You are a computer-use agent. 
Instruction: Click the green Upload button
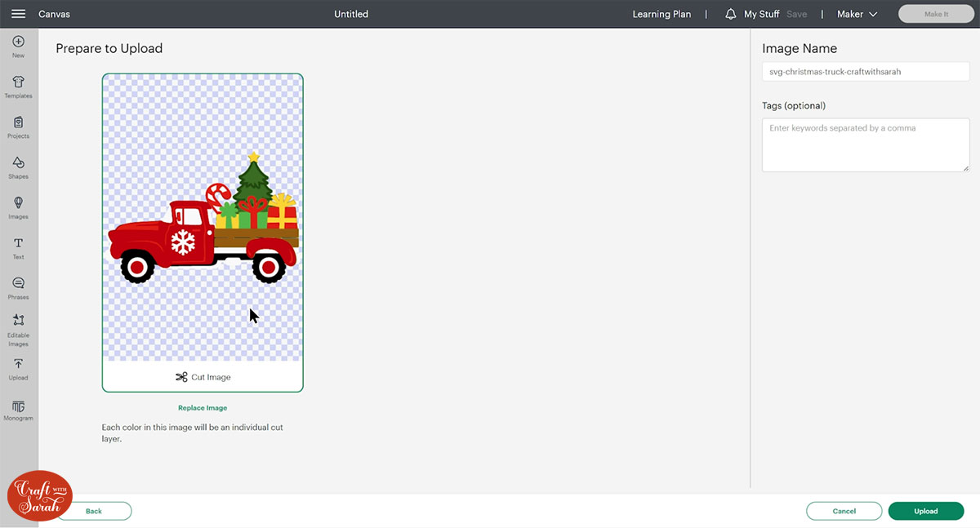click(x=926, y=511)
